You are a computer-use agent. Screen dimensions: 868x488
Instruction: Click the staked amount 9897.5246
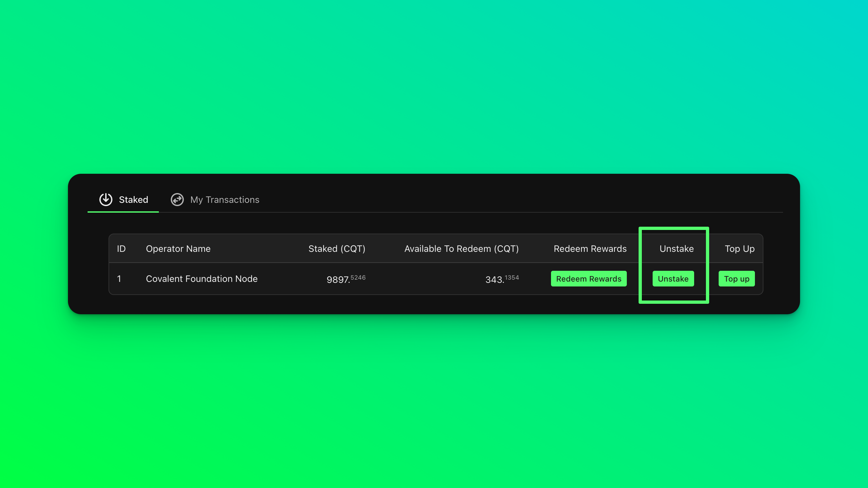pyautogui.click(x=346, y=279)
